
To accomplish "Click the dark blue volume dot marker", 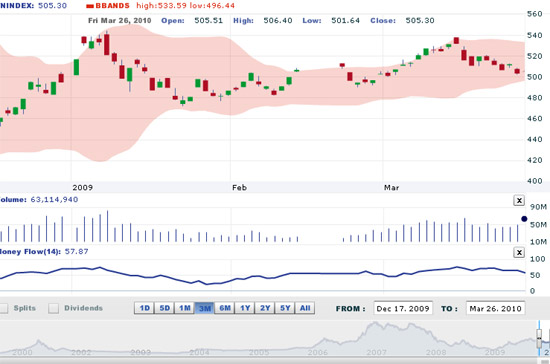I will [x=524, y=219].
